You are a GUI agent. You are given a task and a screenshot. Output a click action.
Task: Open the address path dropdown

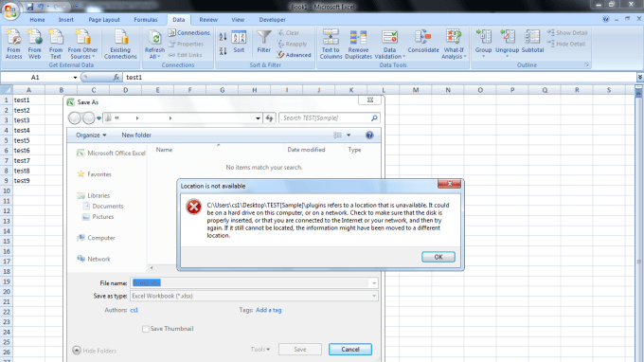click(x=258, y=118)
